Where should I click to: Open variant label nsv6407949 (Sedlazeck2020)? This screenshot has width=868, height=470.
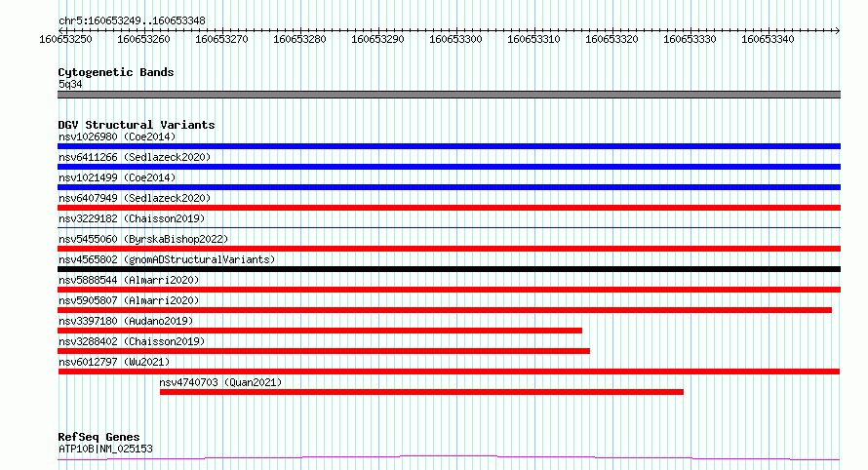(135, 198)
